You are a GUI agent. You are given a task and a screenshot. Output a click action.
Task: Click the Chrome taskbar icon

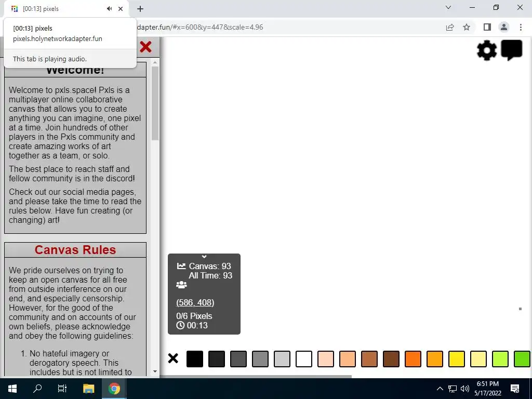(114, 389)
